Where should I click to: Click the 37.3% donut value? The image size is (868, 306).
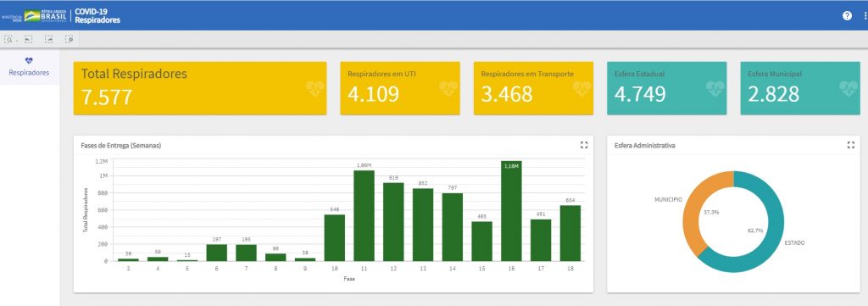point(711,212)
